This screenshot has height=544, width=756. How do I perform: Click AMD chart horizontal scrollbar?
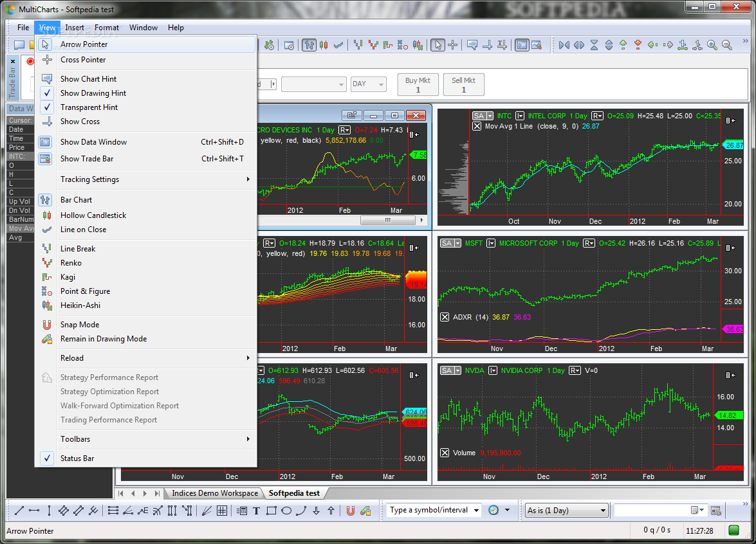(x=387, y=220)
